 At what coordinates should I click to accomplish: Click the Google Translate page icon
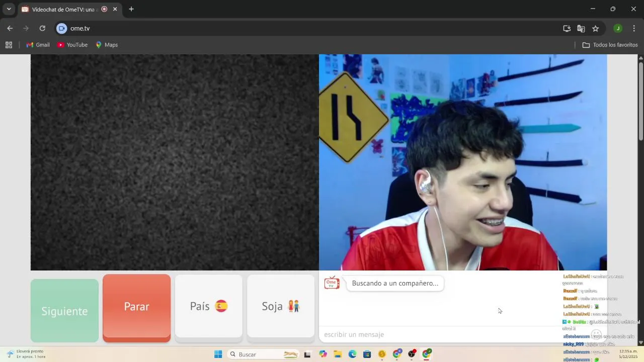pos(581,29)
